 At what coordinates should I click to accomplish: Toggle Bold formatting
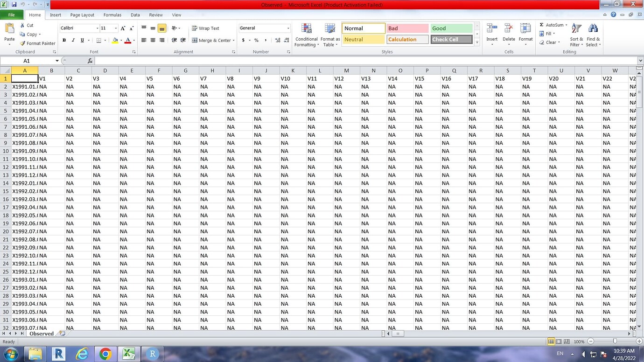pos(64,41)
